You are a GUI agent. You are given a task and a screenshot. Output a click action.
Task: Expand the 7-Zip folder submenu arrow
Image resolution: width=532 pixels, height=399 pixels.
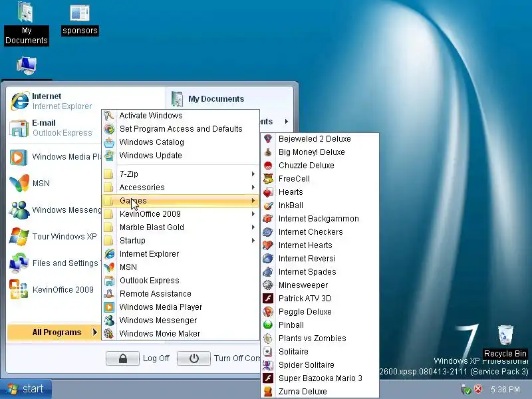tap(253, 174)
